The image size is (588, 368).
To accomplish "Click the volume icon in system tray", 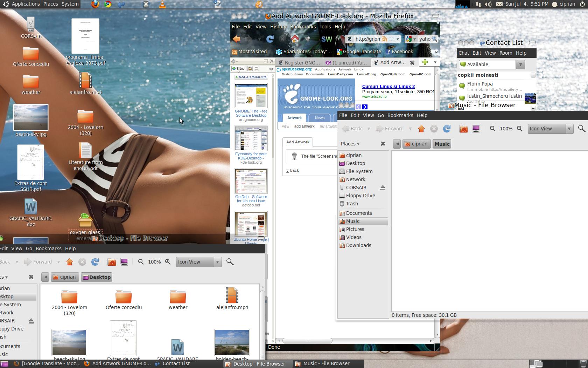I will [488, 4].
